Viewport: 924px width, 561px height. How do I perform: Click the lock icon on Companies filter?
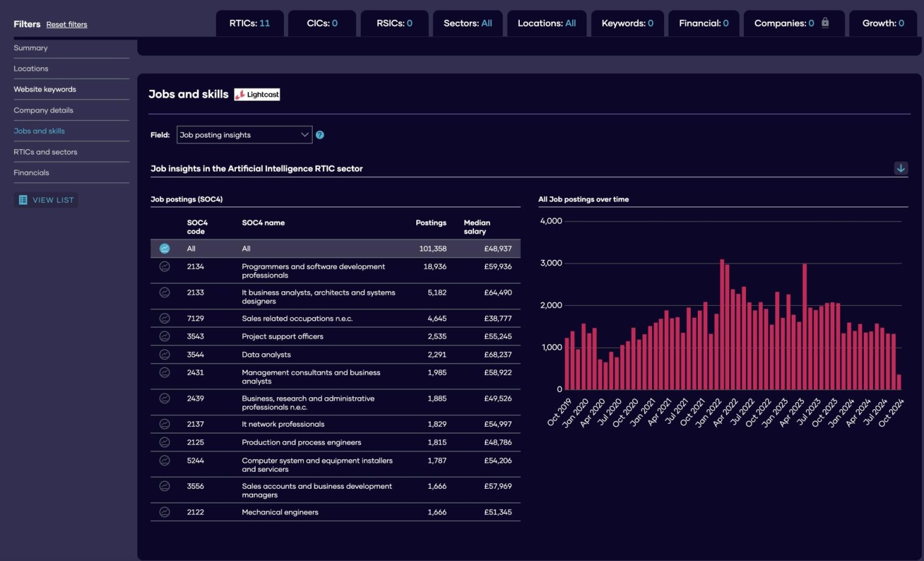tap(825, 23)
